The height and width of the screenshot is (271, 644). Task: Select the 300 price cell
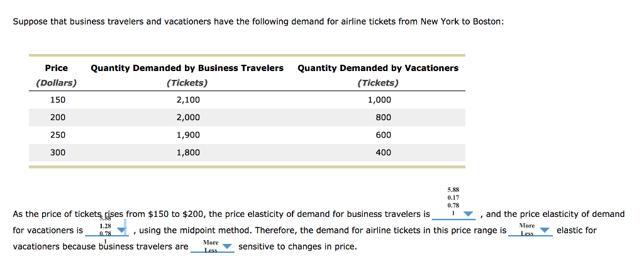(x=57, y=153)
